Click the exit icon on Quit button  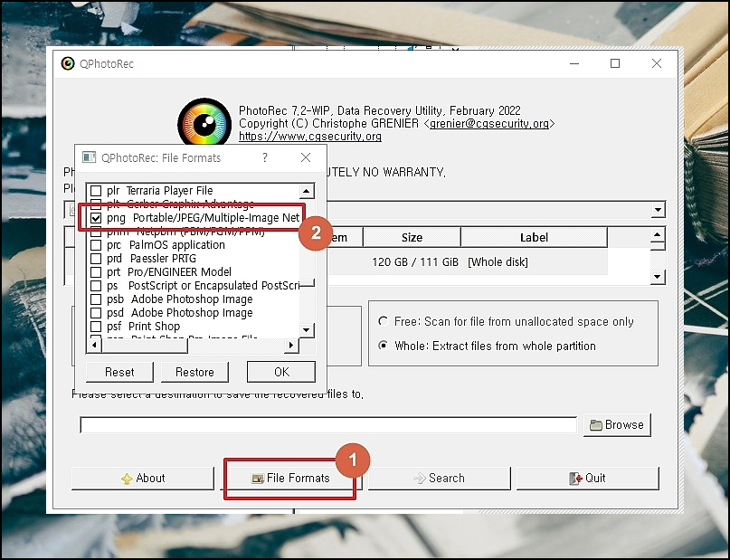(x=575, y=478)
